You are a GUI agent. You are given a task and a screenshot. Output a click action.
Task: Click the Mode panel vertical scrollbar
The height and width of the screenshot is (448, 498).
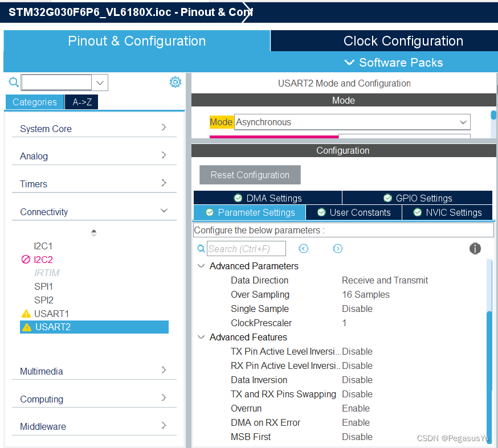(493, 115)
